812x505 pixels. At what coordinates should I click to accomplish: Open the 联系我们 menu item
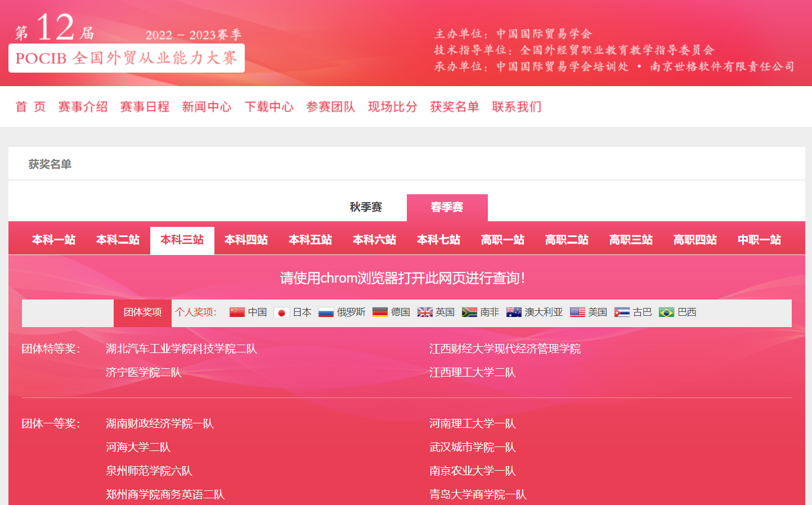point(517,106)
